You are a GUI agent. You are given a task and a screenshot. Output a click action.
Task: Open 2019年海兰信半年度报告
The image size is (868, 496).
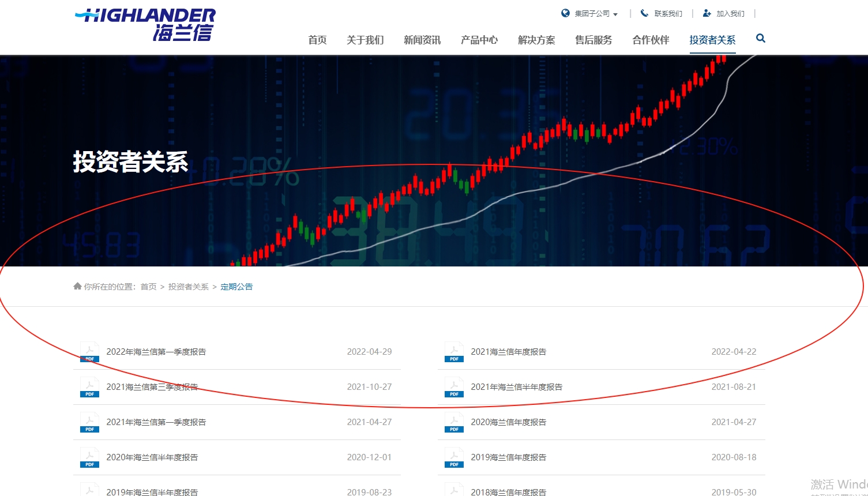click(x=152, y=492)
